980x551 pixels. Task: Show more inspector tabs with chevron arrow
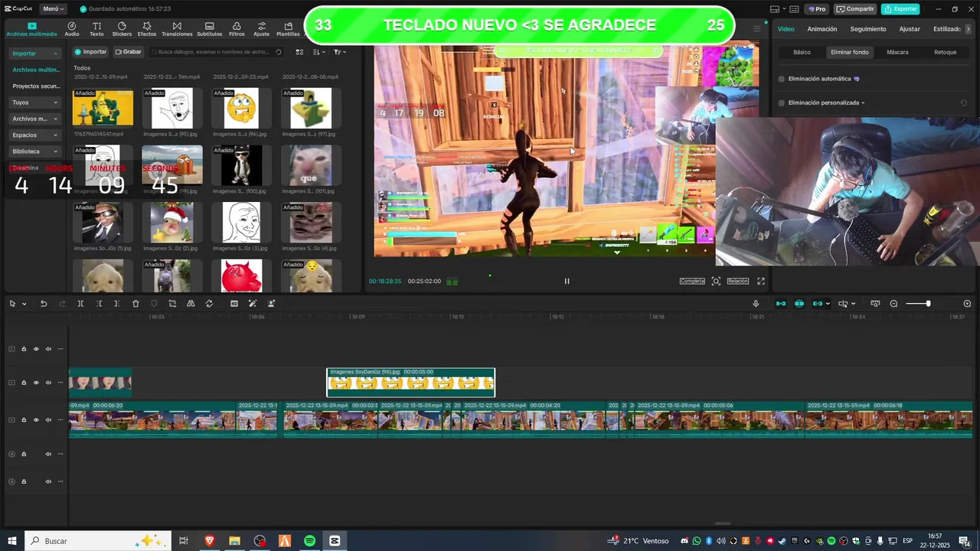click(x=969, y=29)
